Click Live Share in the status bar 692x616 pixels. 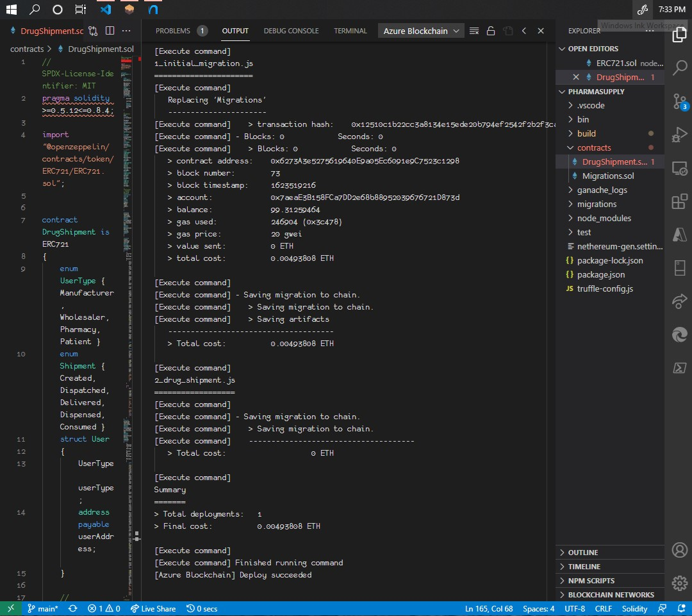(x=152, y=609)
